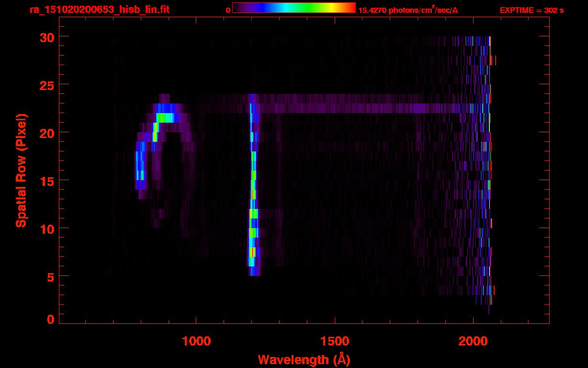Click the colorbar maximum 15.4270 photons/cm²/sec/A
The image size is (588, 368).
pos(408,10)
